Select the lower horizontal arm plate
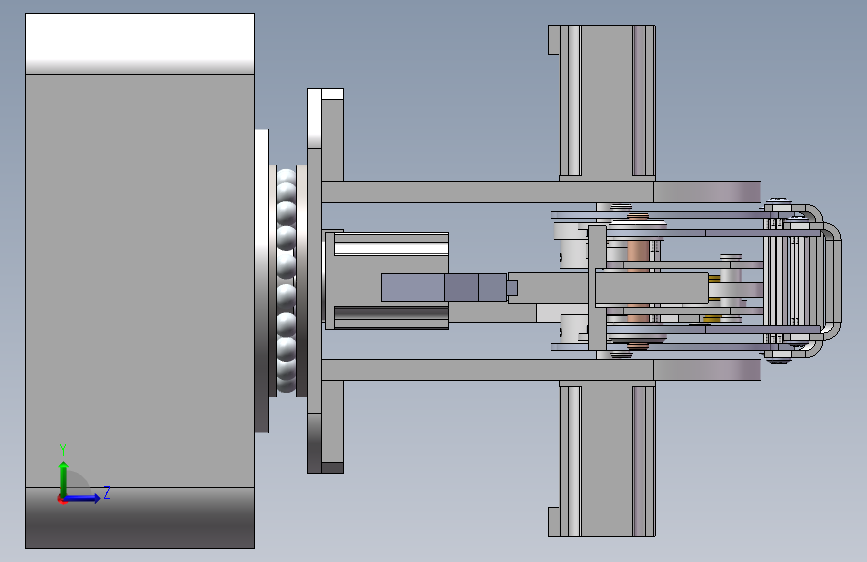 (541, 370)
